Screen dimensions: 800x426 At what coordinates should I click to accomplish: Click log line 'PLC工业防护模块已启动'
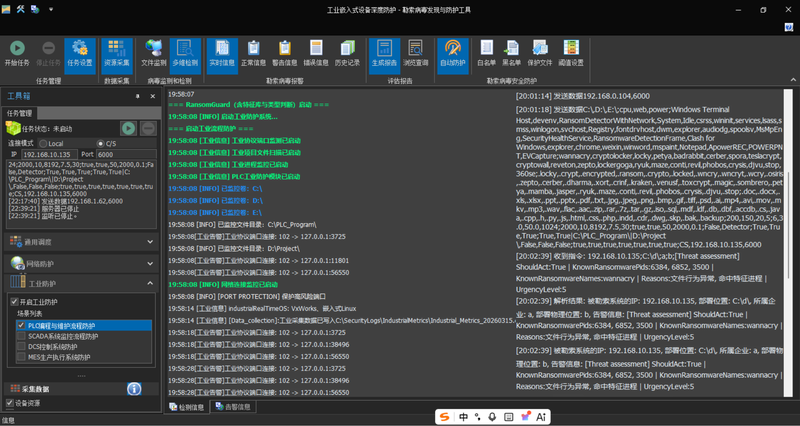pyautogui.click(x=234, y=177)
